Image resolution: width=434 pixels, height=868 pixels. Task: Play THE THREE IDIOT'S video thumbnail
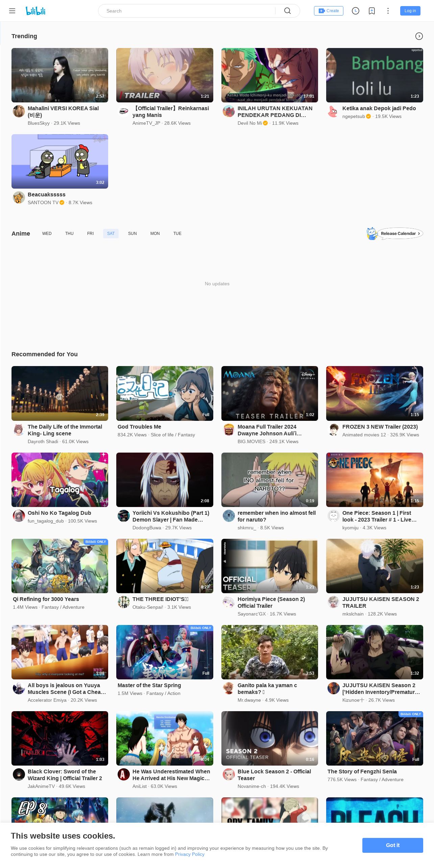[x=165, y=566]
